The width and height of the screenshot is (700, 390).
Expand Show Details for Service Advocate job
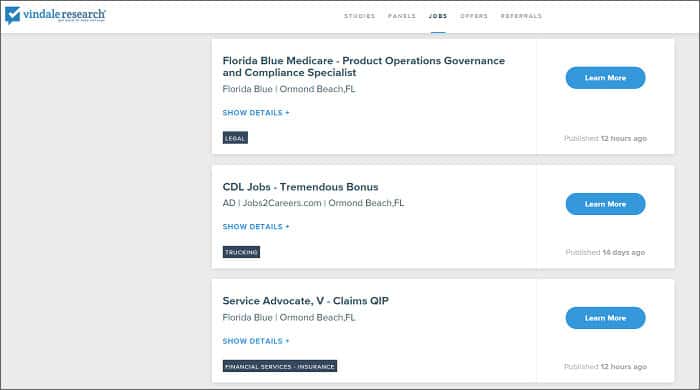pos(256,341)
